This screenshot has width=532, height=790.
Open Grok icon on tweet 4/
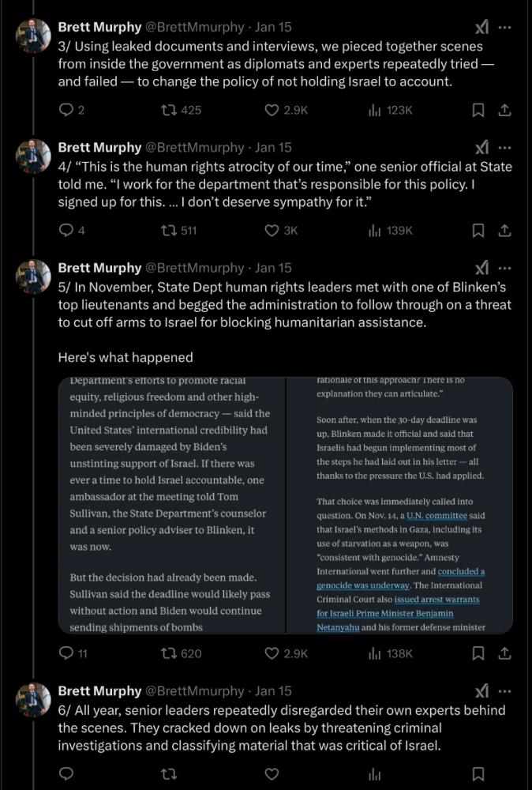point(481,147)
